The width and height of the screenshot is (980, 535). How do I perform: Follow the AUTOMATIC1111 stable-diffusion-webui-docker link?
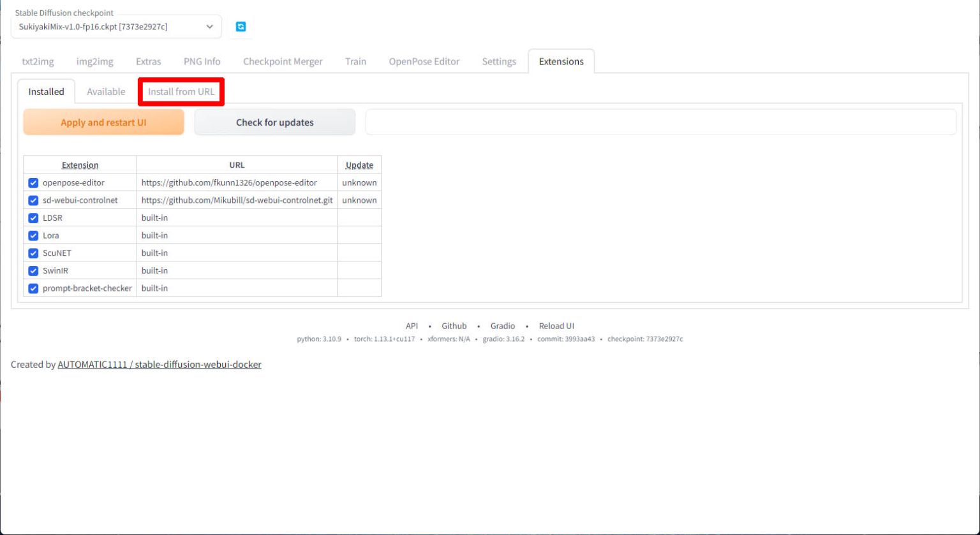point(160,365)
